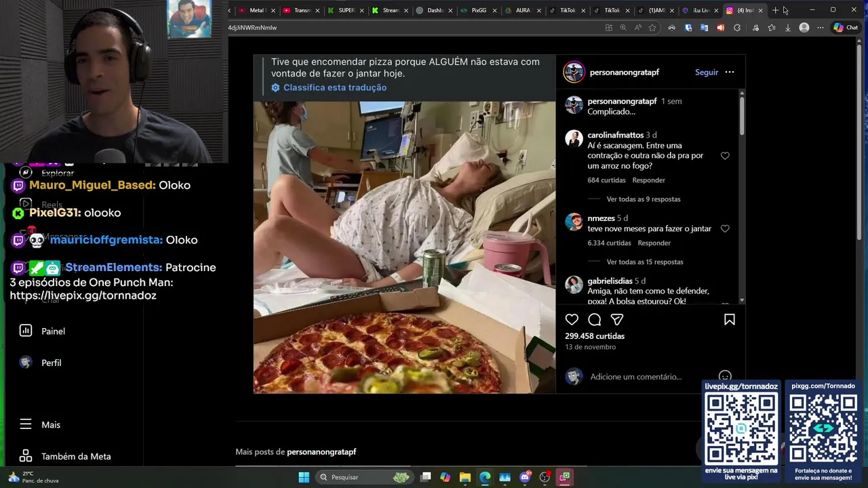The image size is (868, 488).
Task: Open the weather widget on the taskbar
Action: 33,477
